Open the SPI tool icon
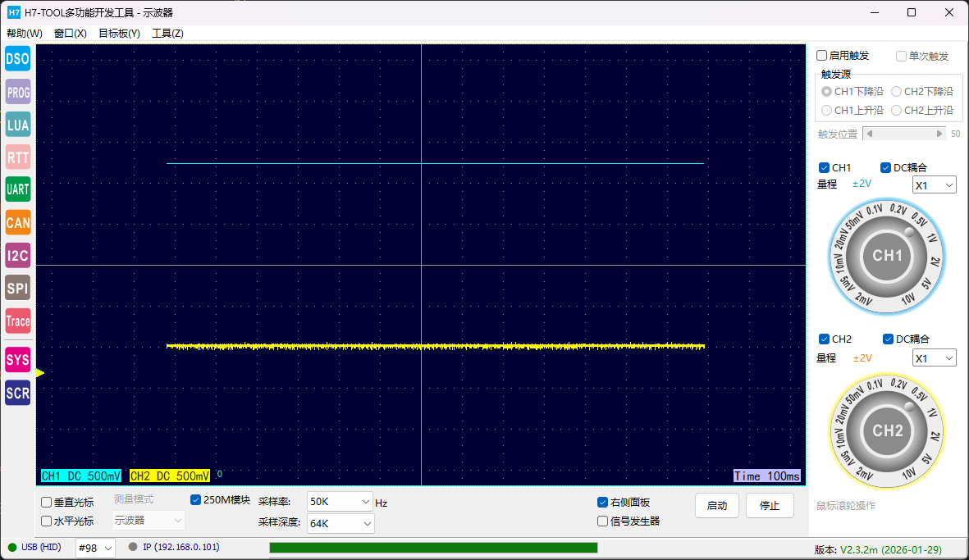This screenshot has width=969, height=560. click(17, 288)
